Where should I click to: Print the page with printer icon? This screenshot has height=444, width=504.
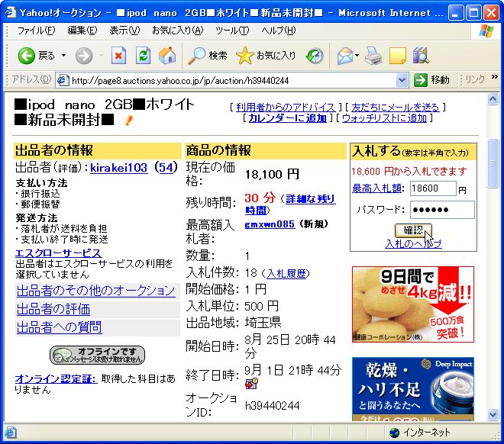pyautogui.click(x=373, y=56)
